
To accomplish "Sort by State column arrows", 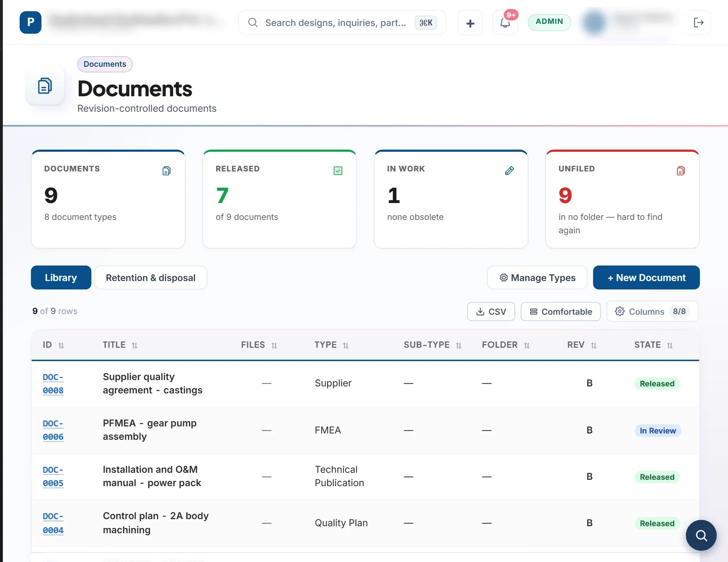I will click(x=670, y=346).
